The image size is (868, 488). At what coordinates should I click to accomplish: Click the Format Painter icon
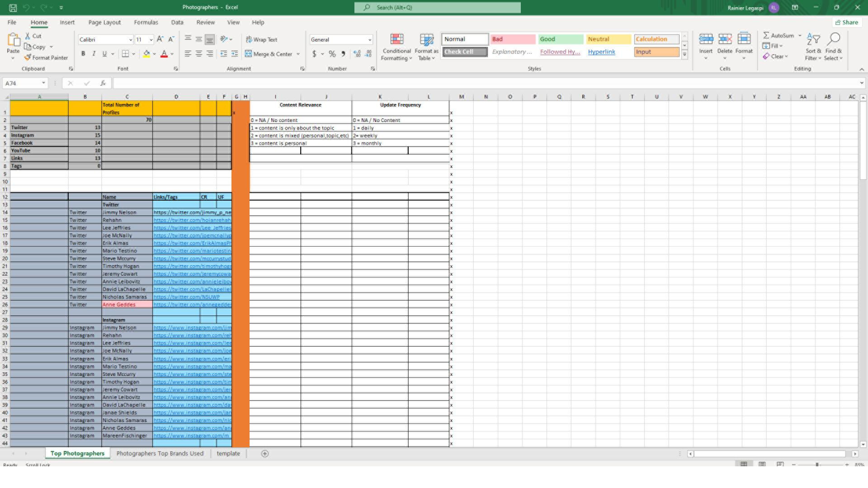click(28, 57)
